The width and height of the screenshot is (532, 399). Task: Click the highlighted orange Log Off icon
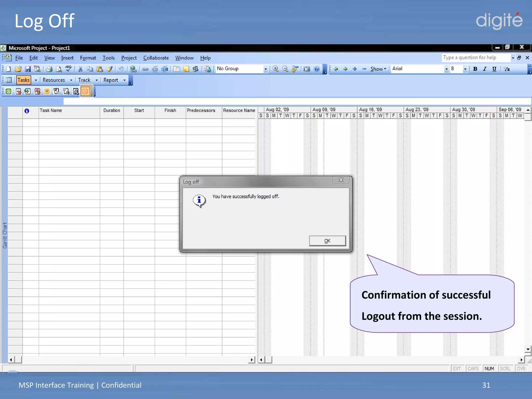[x=85, y=91]
